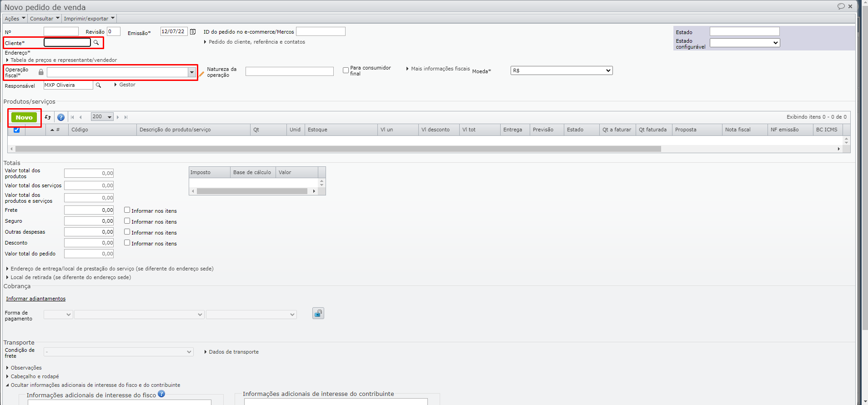868x405 pixels.
Task: Click the products grid horizontal scrollbar thumb
Action: tap(338, 149)
